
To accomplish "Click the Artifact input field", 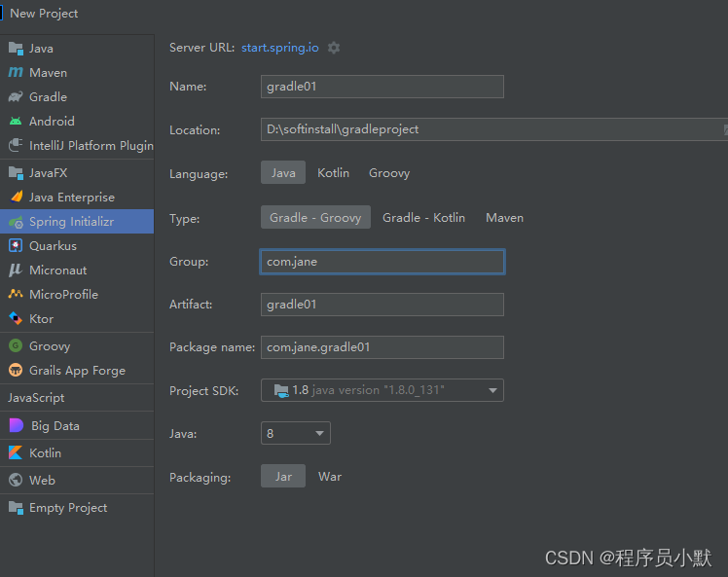I will click(x=382, y=305).
